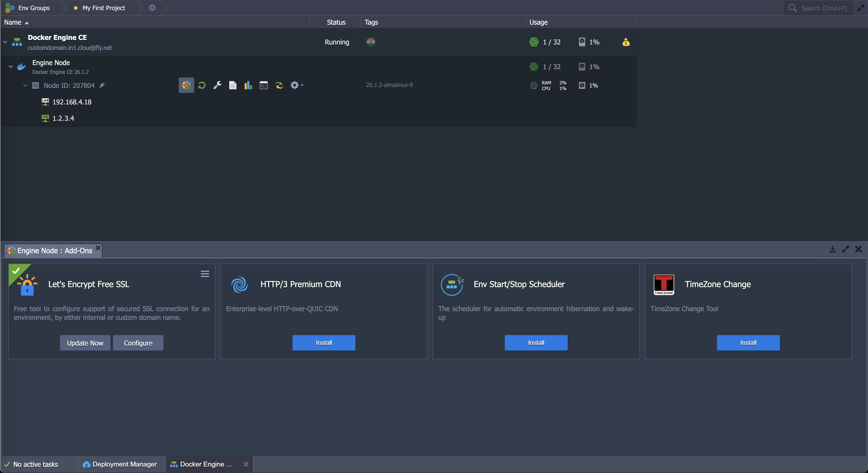The width and height of the screenshot is (868, 473).
Task: Edit the node alias with pencil icon
Action: coord(102,85)
